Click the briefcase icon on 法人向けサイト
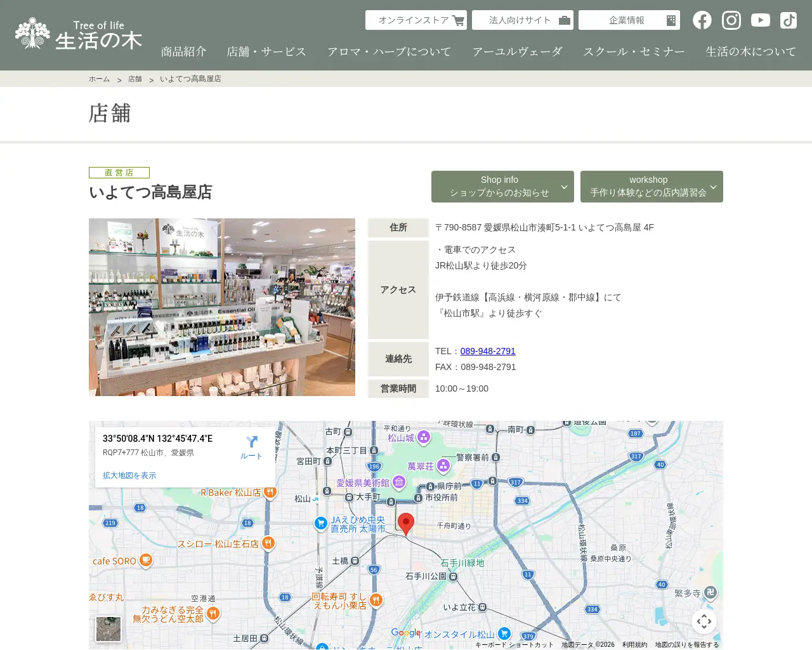812x650 pixels. [x=565, y=20]
